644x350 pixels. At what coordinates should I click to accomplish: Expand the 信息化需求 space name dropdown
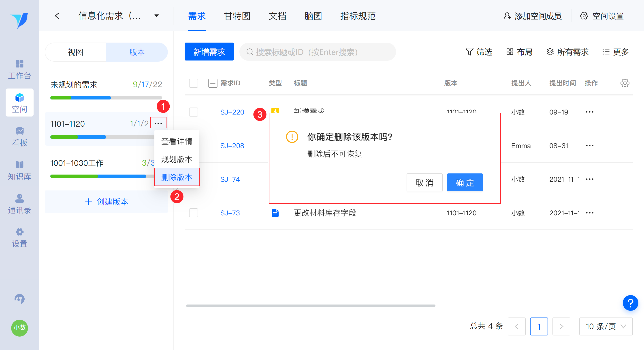pos(157,16)
